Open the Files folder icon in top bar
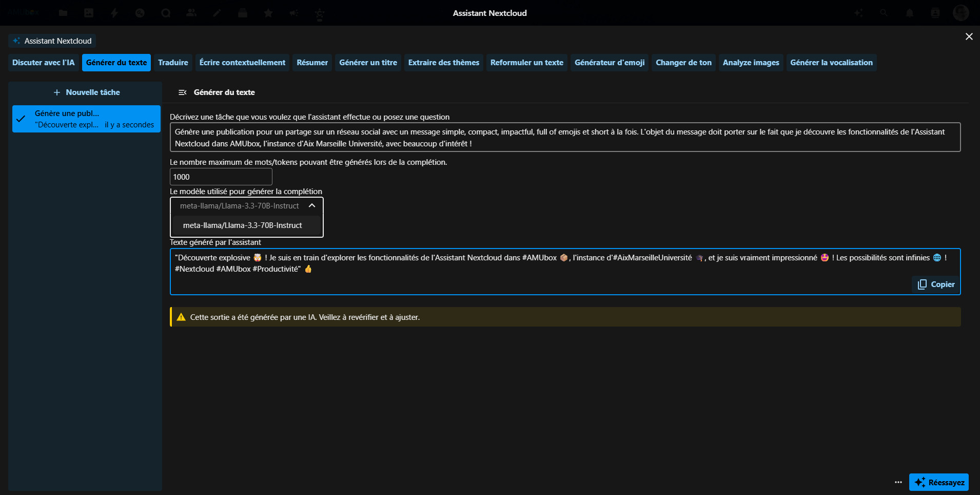Viewport: 980px width, 495px height. click(63, 13)
